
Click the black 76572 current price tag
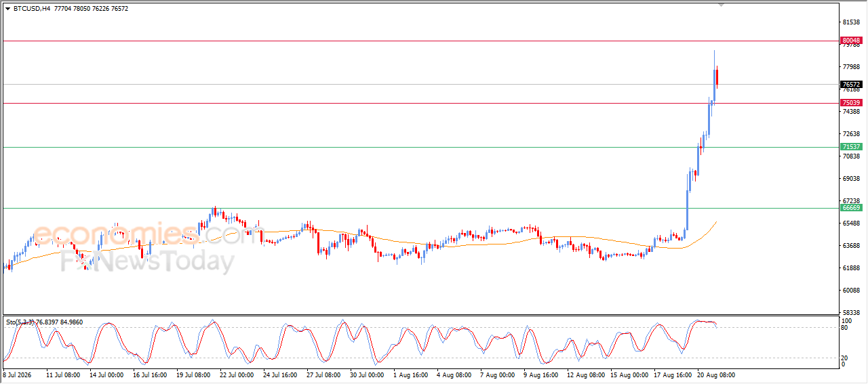click(x=851, y=85)
